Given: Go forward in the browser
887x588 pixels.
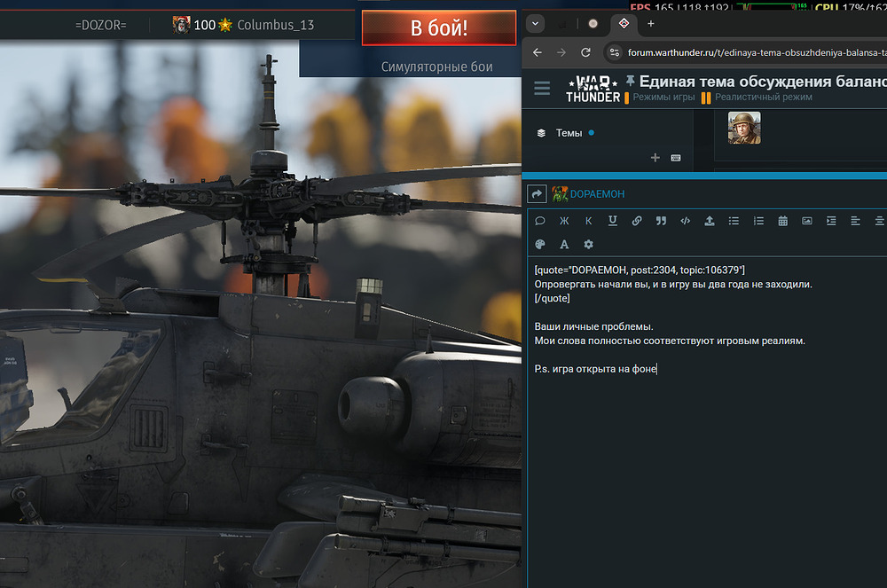Looking at the screenshot, I should [x=561, y=52].
